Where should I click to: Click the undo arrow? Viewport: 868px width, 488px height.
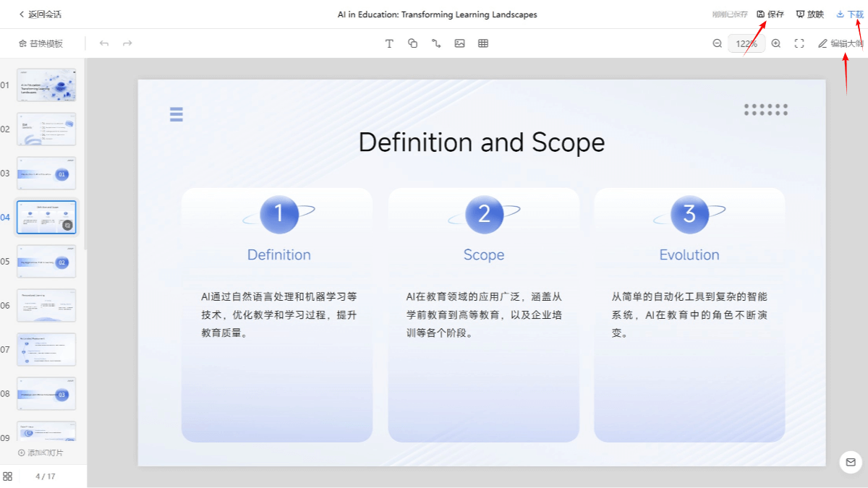pos(104,43)
